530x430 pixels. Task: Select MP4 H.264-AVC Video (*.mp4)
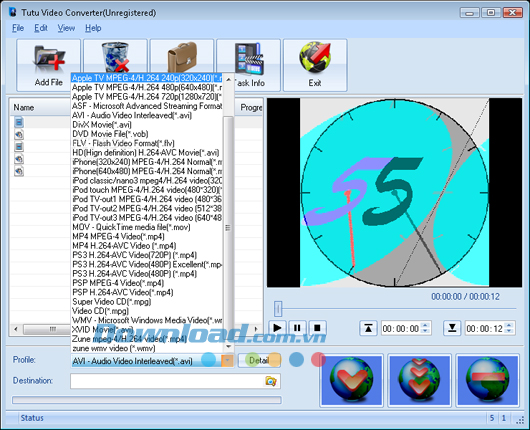[x=147, y=246]
